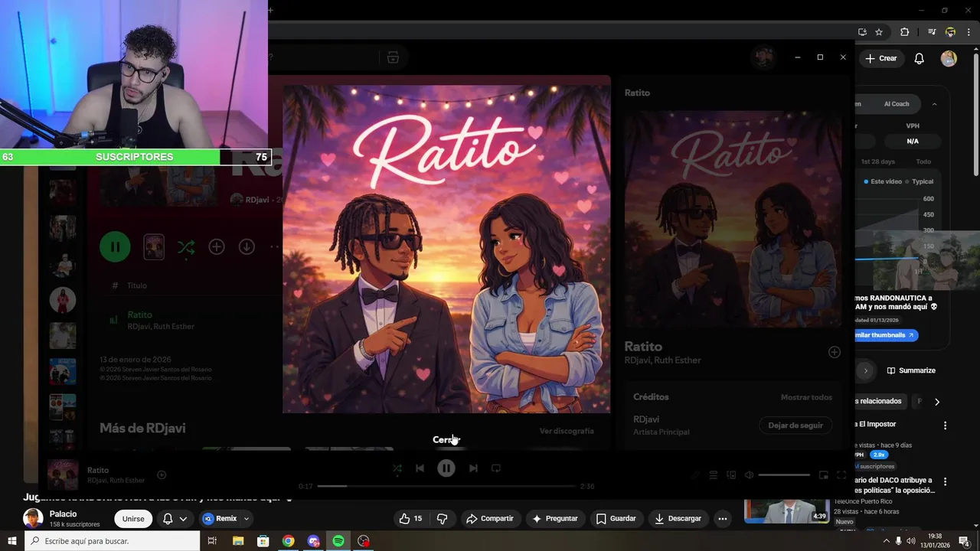Add Ratito album to library via plus icon
Image resolution: width=980 pixels, height=551 pixels.
(x=217, y=246)
